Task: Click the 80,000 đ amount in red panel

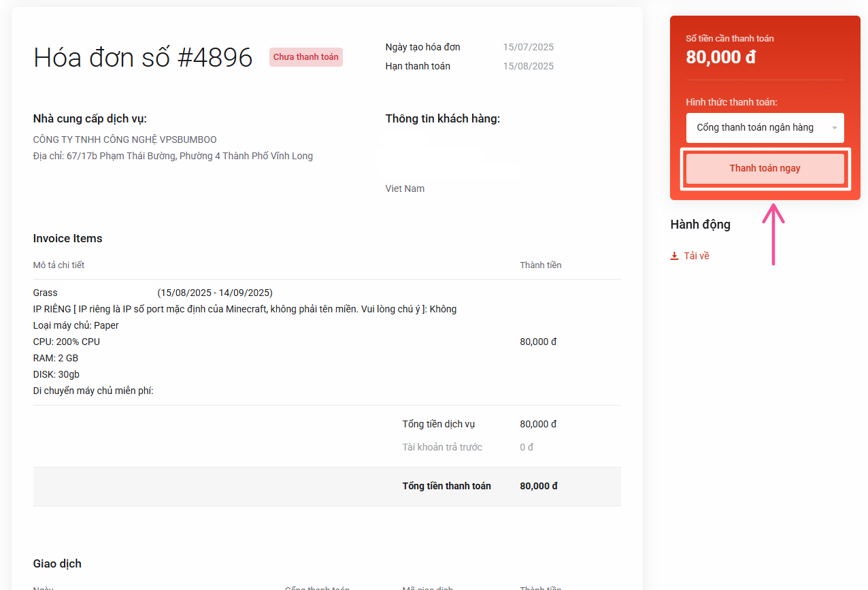Action: pyautogui.click(x=720, y=57)
